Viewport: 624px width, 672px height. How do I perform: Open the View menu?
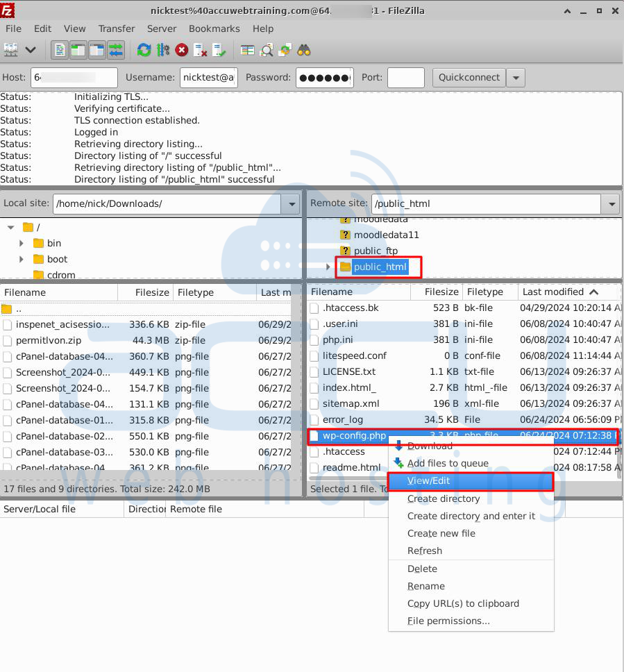(74, 28)
